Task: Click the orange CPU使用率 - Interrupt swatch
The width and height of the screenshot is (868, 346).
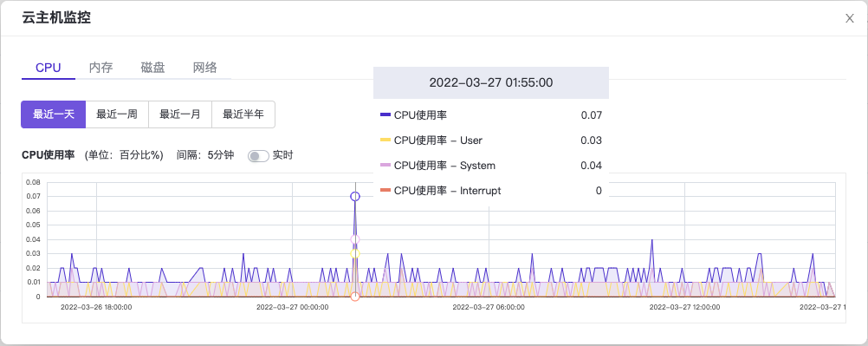Action: (x=385, y=191)
